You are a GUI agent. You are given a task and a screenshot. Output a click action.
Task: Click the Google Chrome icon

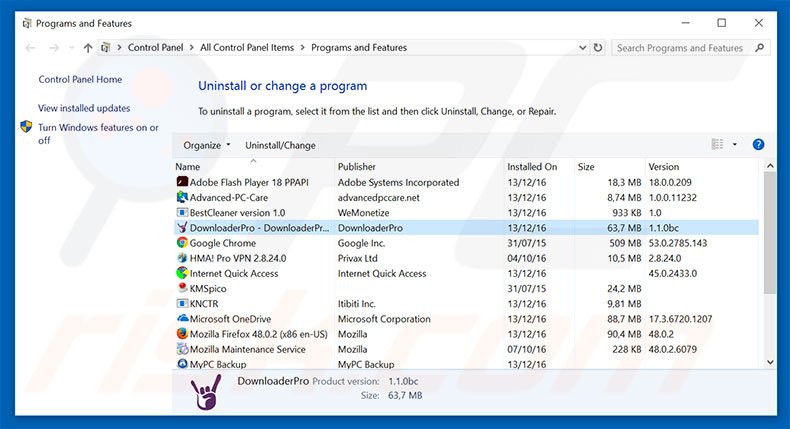pyautogui.click(x=182, y=242)
